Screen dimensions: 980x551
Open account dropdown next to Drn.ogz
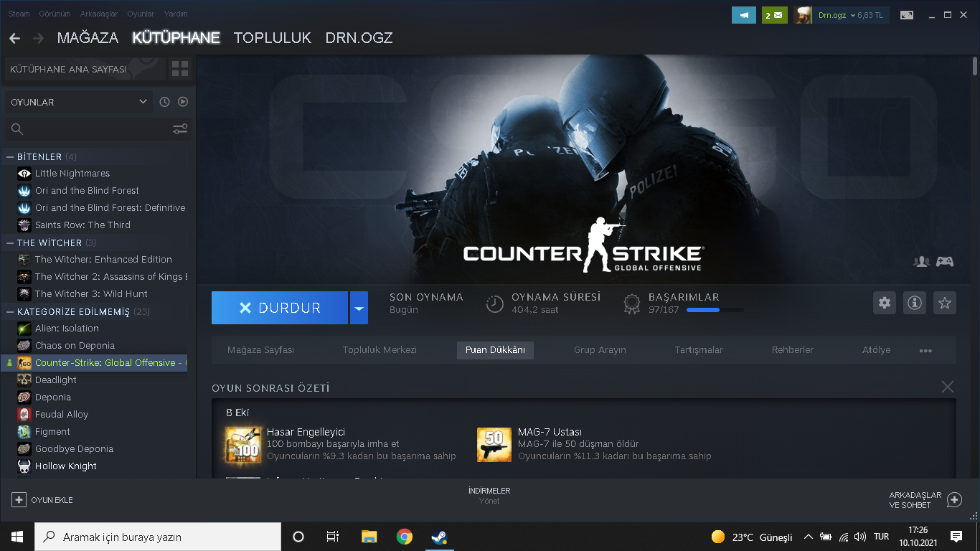point(853,15)
